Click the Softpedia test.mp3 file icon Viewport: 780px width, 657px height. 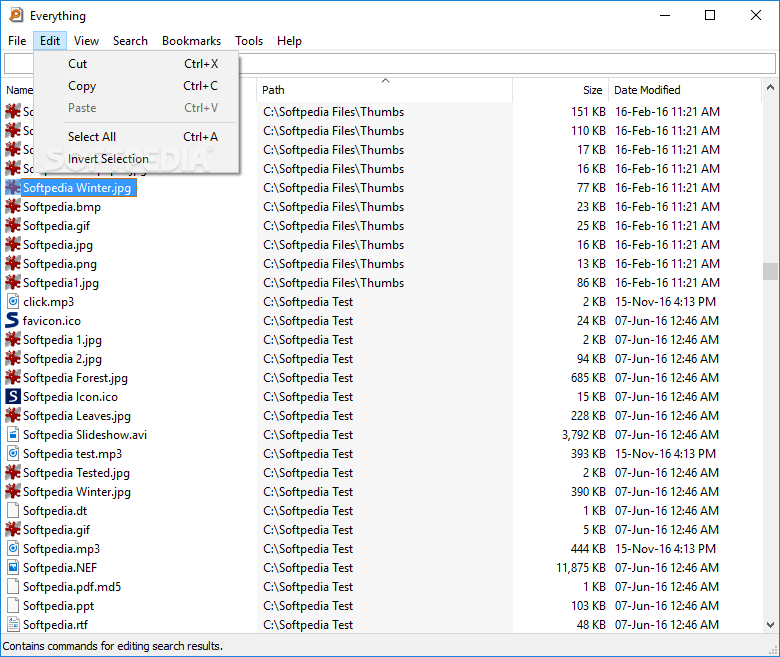[13, 454]
